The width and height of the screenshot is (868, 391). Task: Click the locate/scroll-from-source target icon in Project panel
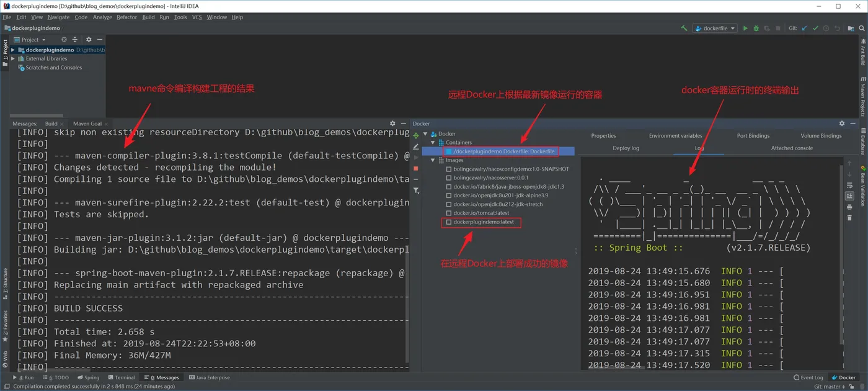click(64, 40)
